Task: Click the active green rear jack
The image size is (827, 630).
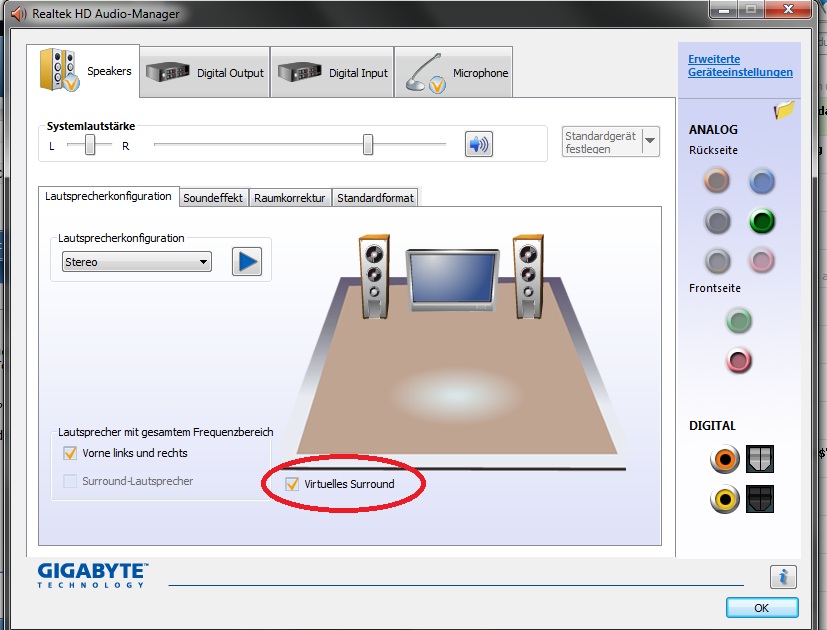Action: [762, 221]
